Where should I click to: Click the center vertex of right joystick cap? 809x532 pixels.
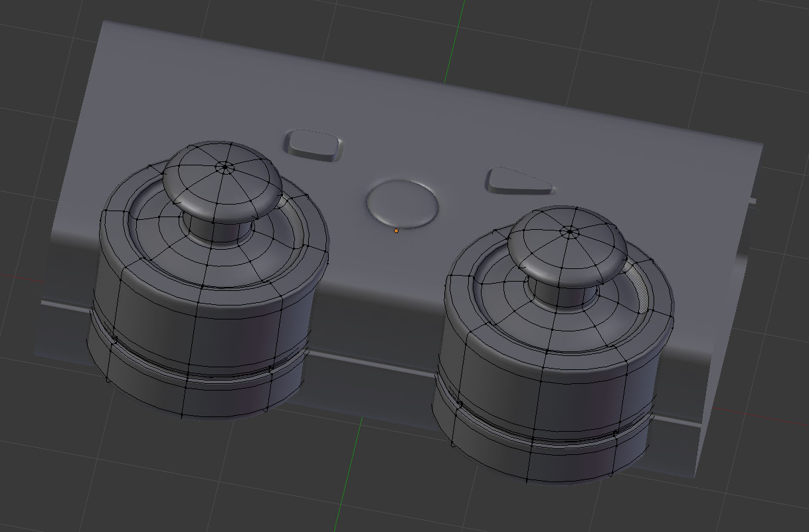[569, 232]
